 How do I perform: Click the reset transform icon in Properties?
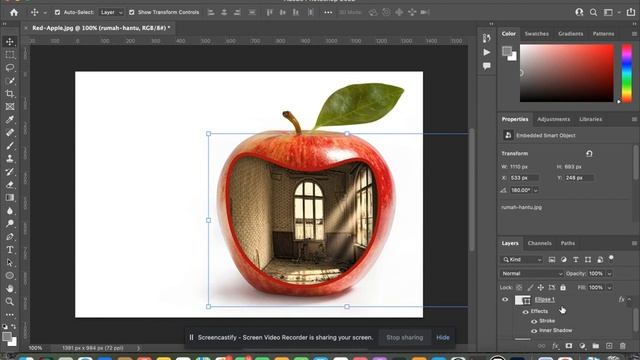pos(589,153)
